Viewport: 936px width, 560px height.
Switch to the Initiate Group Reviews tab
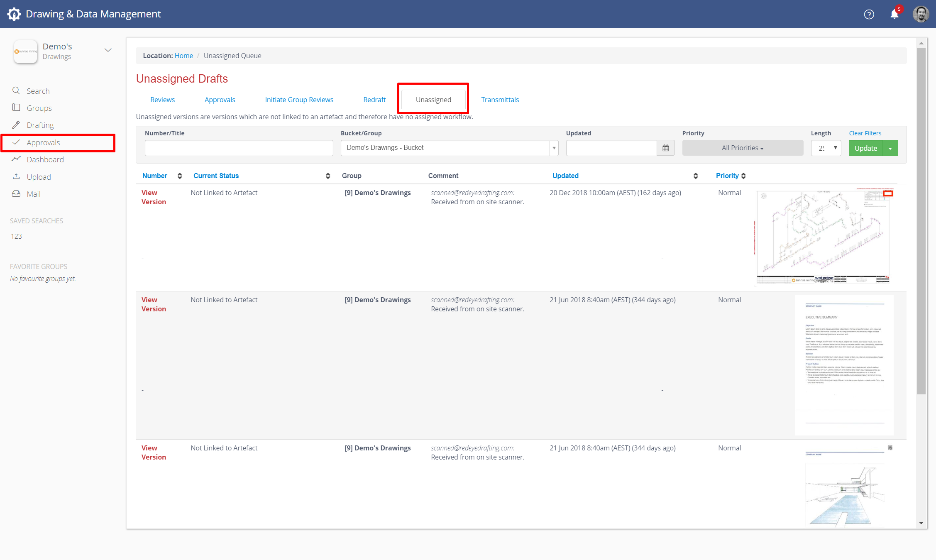point(299,100)
